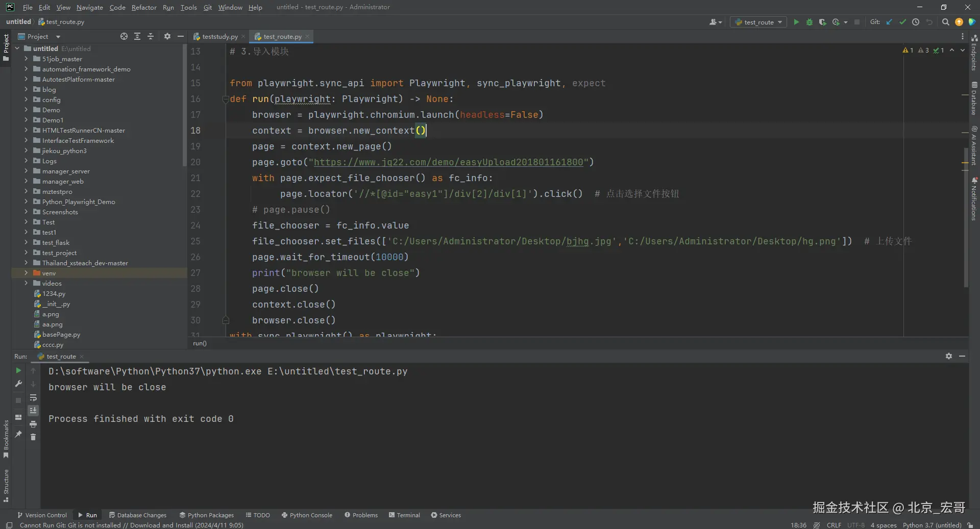The width and height of the screenshot is (980, 529).
Task: Open the Terminal tool window button
Action: [x=404, y=515]
